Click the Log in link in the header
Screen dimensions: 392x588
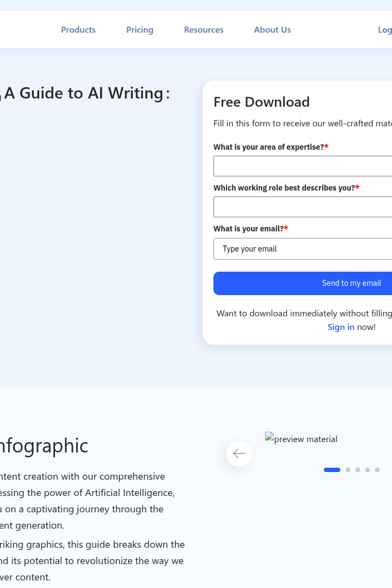(385, 29)
